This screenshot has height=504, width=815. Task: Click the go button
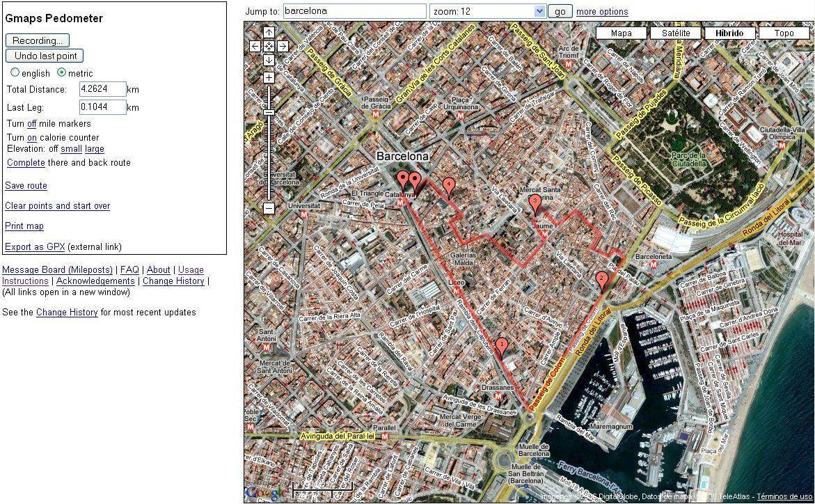(560, 11)
